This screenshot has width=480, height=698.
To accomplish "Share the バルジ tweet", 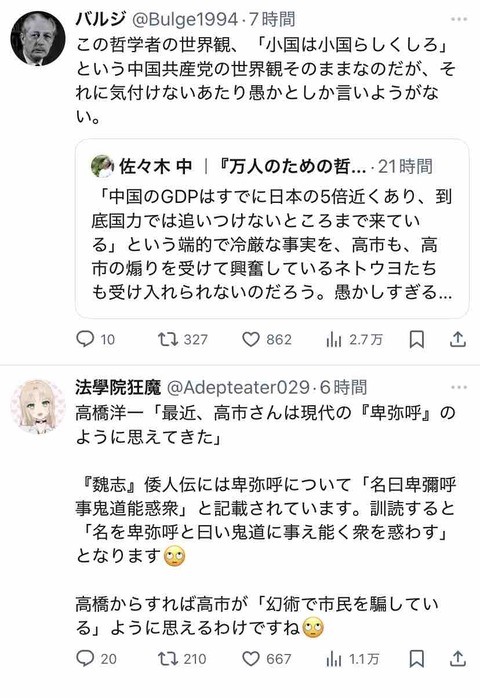I will tap(458, 340).
